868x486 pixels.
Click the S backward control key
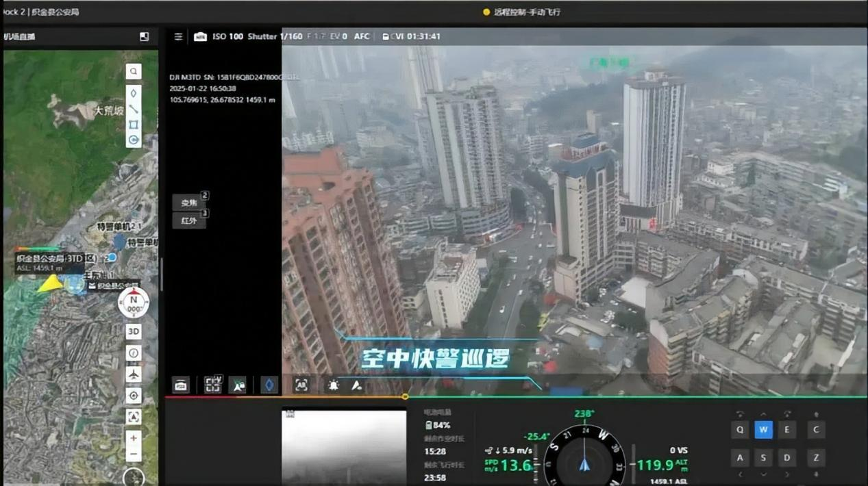[764, 457]
